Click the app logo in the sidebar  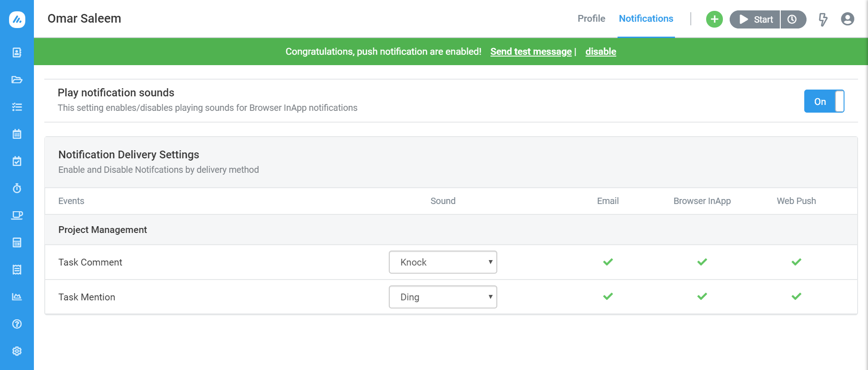pyautogui.click(x=17, y=19)
